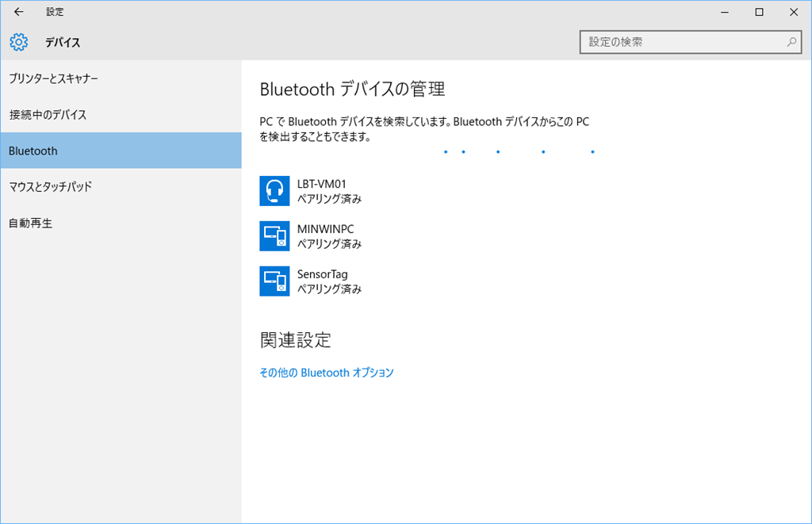Click the back arrow in title bar
This screenshot has width=812, height=524.
(x=19, y=12)
